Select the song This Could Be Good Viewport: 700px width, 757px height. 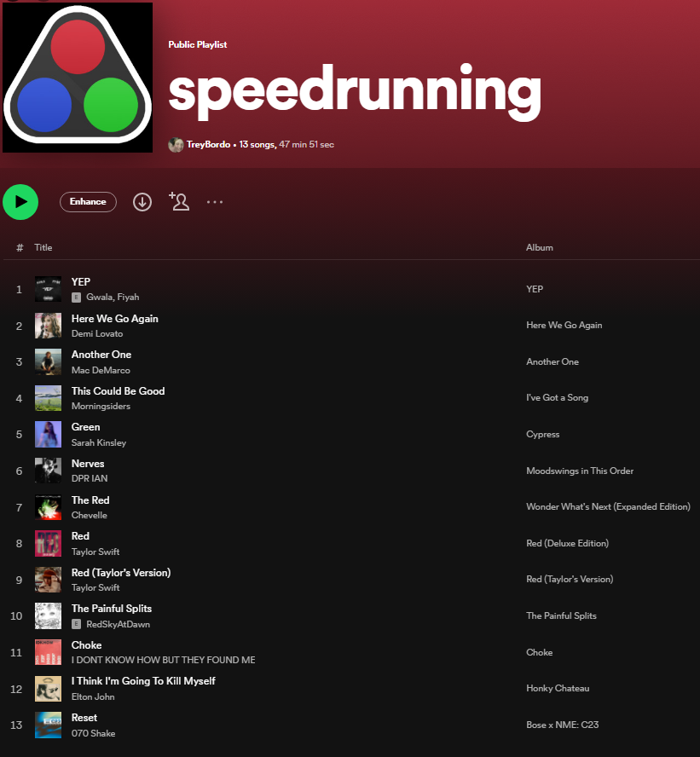(x=119, y=391)
